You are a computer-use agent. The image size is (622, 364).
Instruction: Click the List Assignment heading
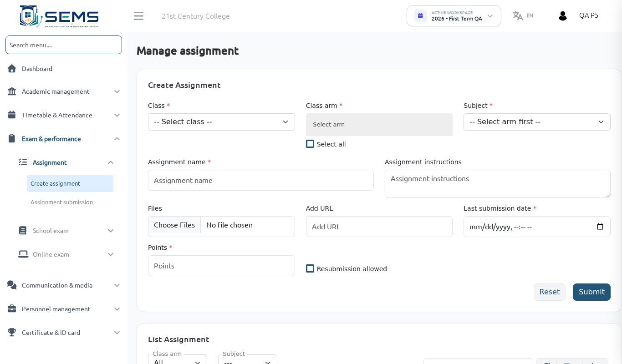pos(178,339)
